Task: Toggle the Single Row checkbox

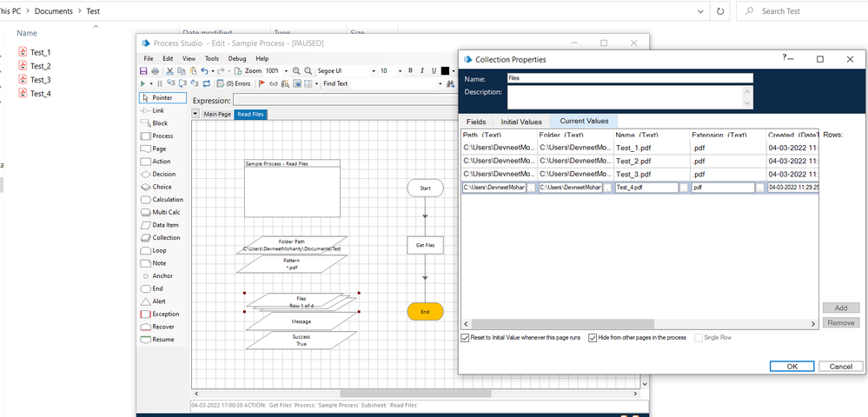Action: point(699,337)
